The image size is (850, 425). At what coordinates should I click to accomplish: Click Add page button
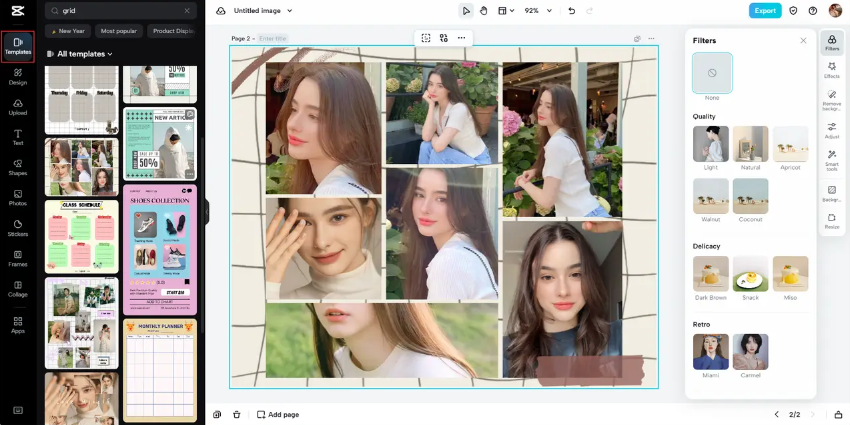click(x=278, y=414)
